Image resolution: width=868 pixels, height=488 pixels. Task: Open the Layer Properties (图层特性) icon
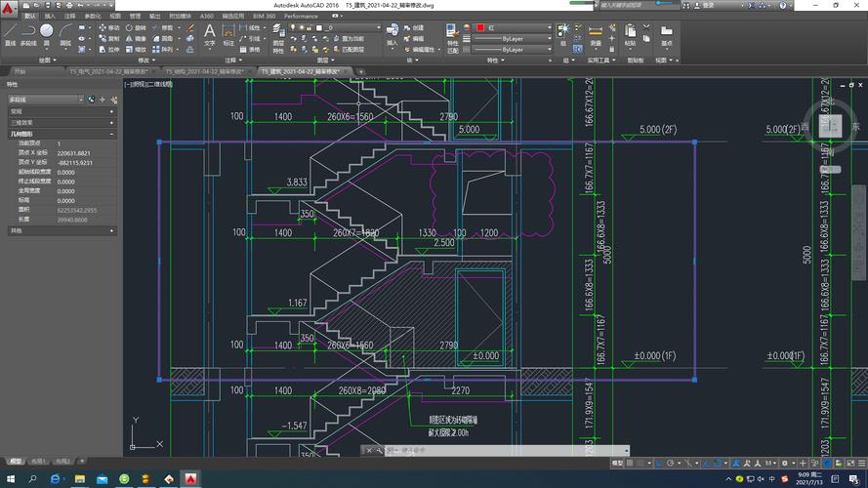(279, 32)
